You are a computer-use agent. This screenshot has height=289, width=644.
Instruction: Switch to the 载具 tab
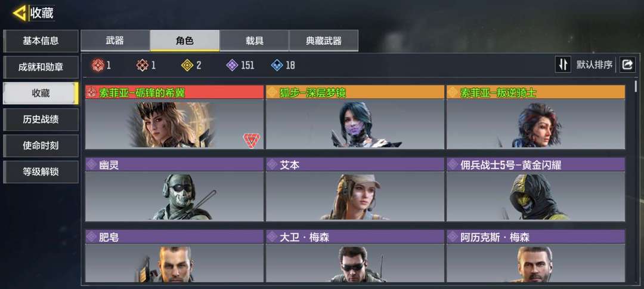254,41
